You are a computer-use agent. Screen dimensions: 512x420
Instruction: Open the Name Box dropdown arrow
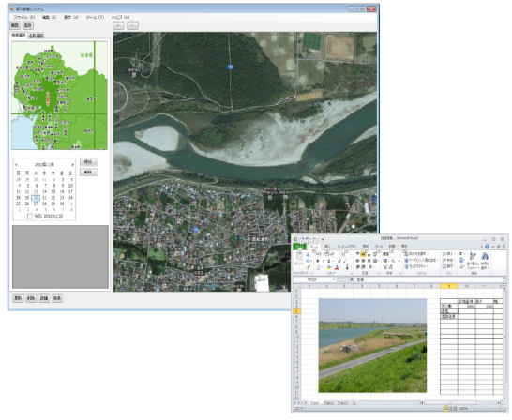pos(334,279)
